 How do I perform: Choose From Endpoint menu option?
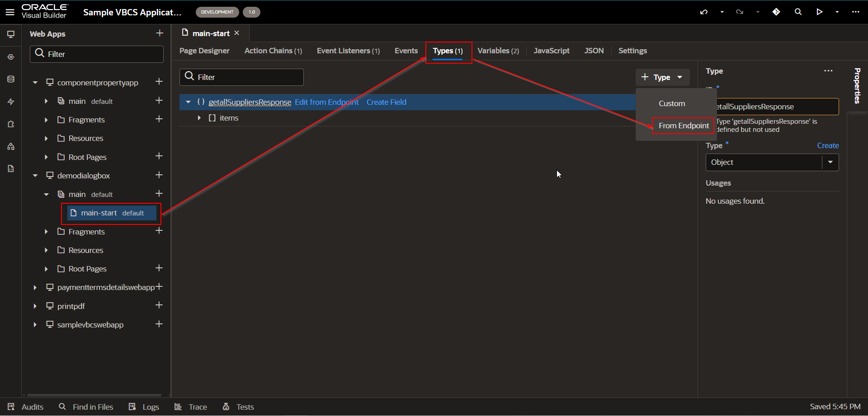[684, 126]
